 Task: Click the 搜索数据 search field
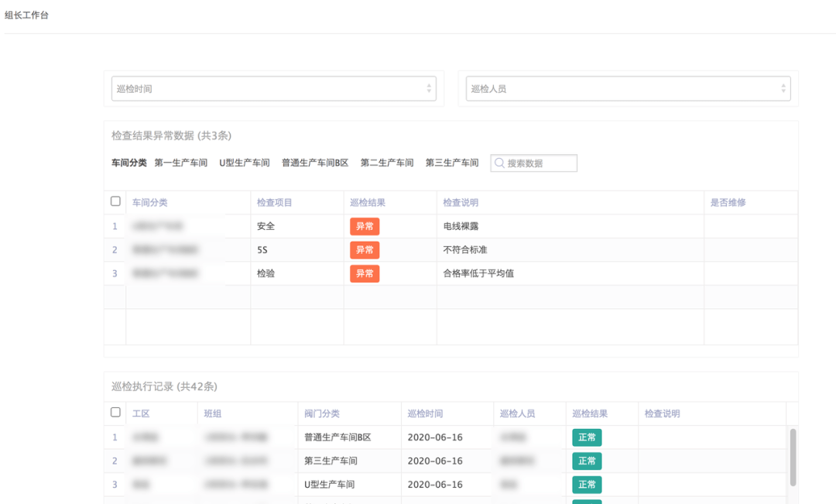coord(540,163)
